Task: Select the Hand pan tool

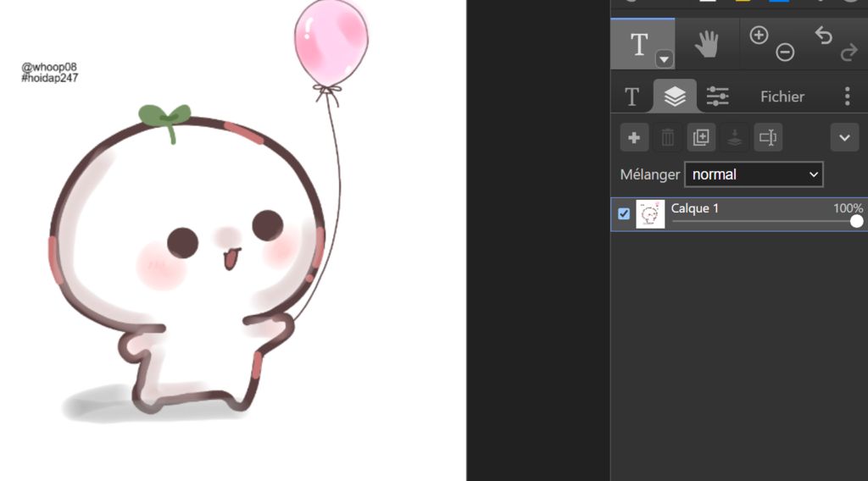Action: coord(706,44)
